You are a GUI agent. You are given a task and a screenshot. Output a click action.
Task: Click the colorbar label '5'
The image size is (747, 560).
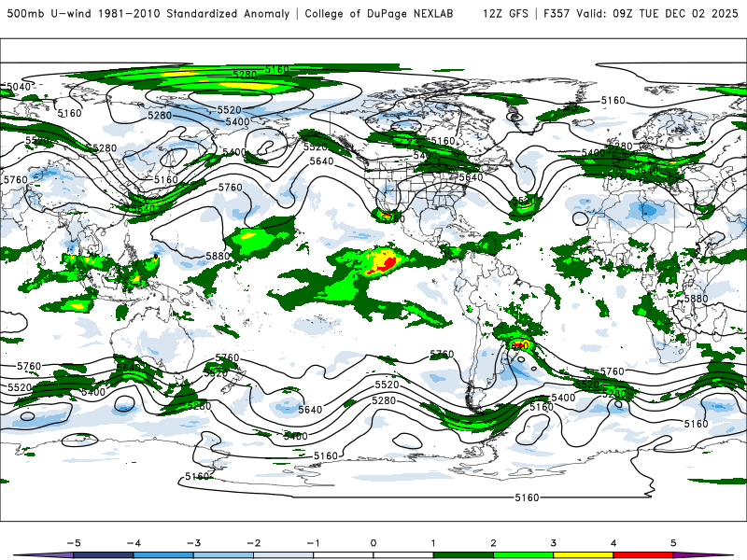(x=673, y=543)
